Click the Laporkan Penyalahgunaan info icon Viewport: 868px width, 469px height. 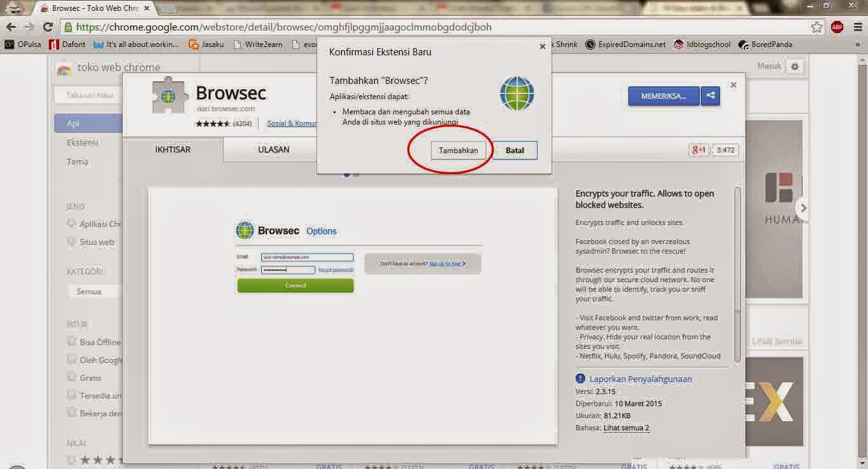pyautogui.click(x=580, y=379)
